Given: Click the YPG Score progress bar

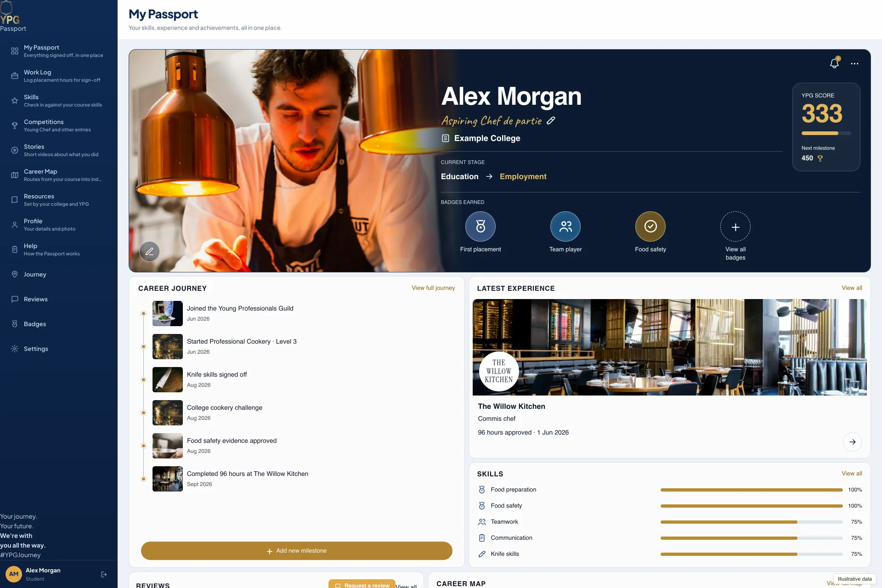Looking at the screenshot, I should point(826,133).
